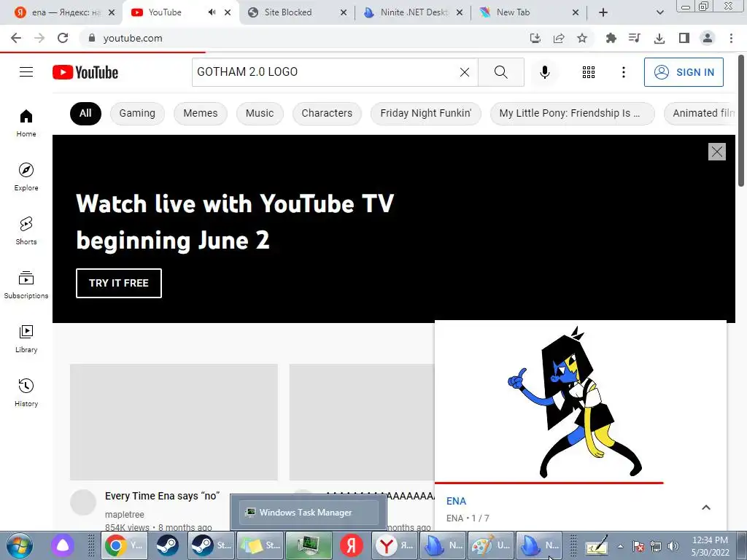Clear the search text with the X
This screenshot has height=560, width=747.
(465, 72)
